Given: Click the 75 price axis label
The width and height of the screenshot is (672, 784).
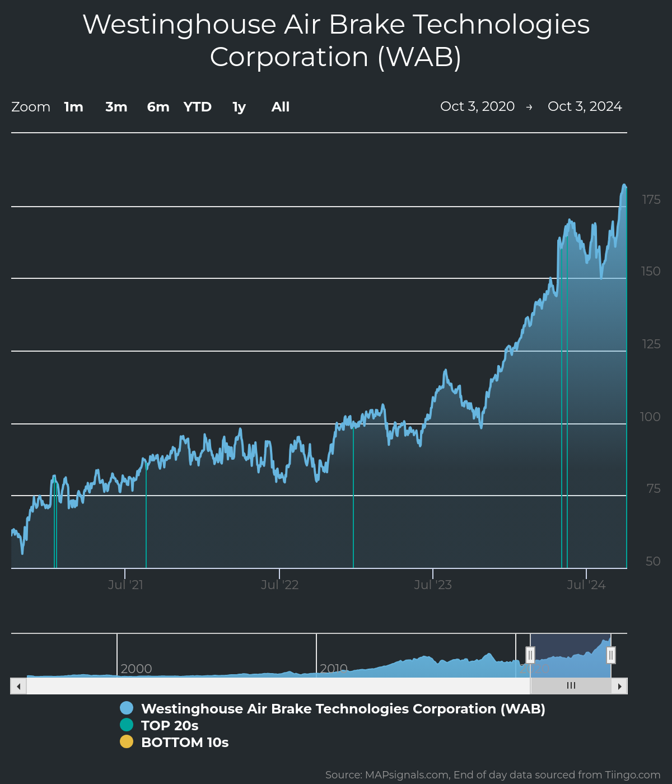Looking at the screenshot, I should [654, 489].
